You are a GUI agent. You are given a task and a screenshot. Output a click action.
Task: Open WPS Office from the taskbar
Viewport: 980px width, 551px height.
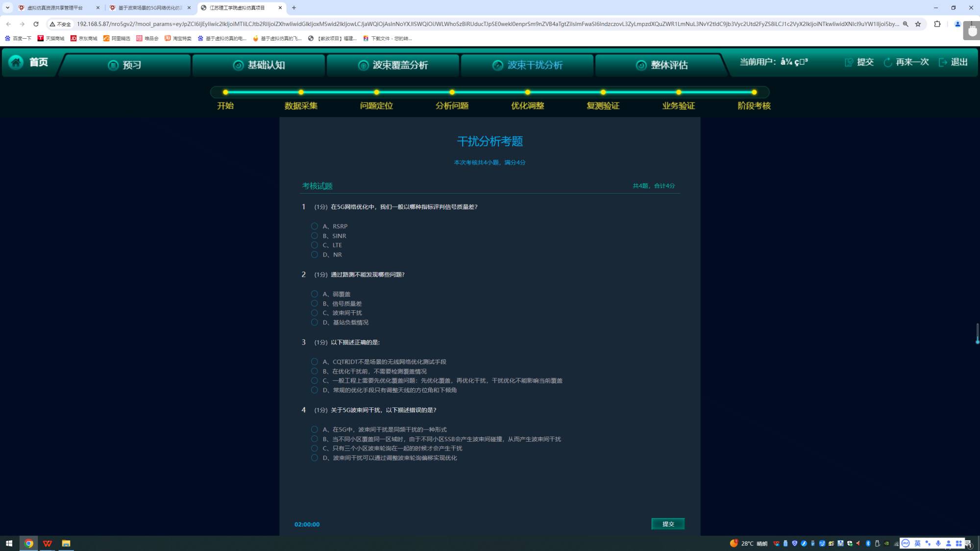pos(48,543)
